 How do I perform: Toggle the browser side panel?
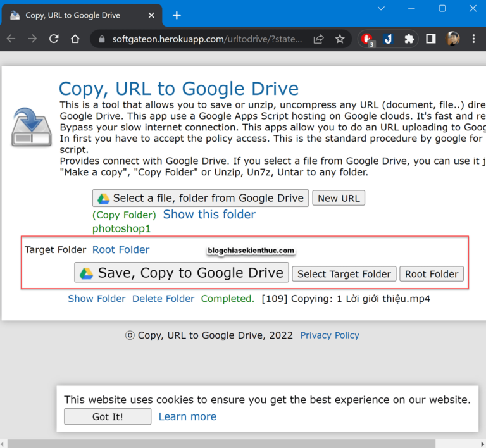point(431,39)
